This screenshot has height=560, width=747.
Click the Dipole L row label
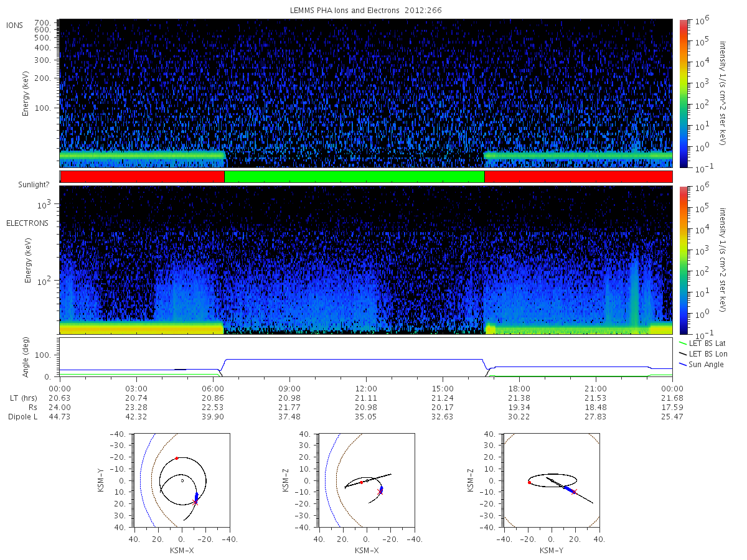tap(22, 416)
